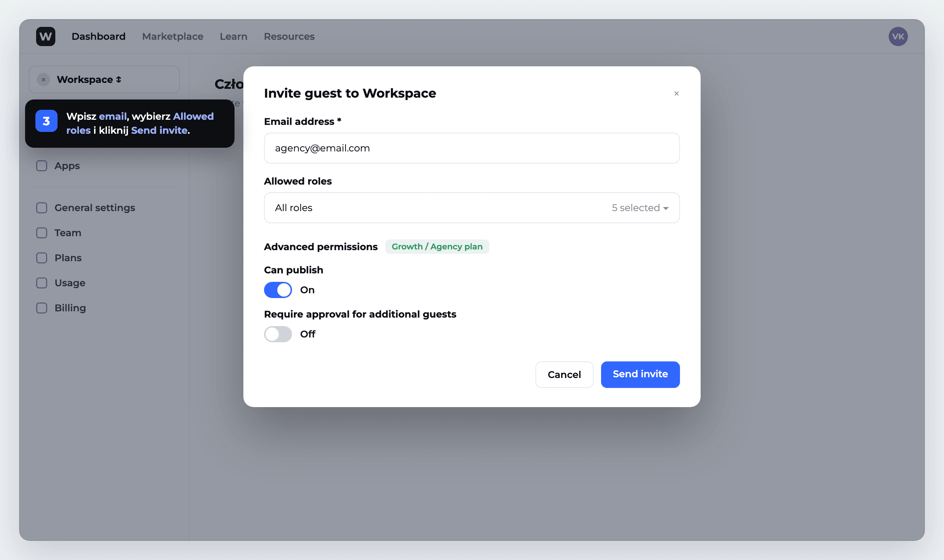Click the Plans sidebar icon
Screen dimensions: 944x560
(x=42, y=258)
